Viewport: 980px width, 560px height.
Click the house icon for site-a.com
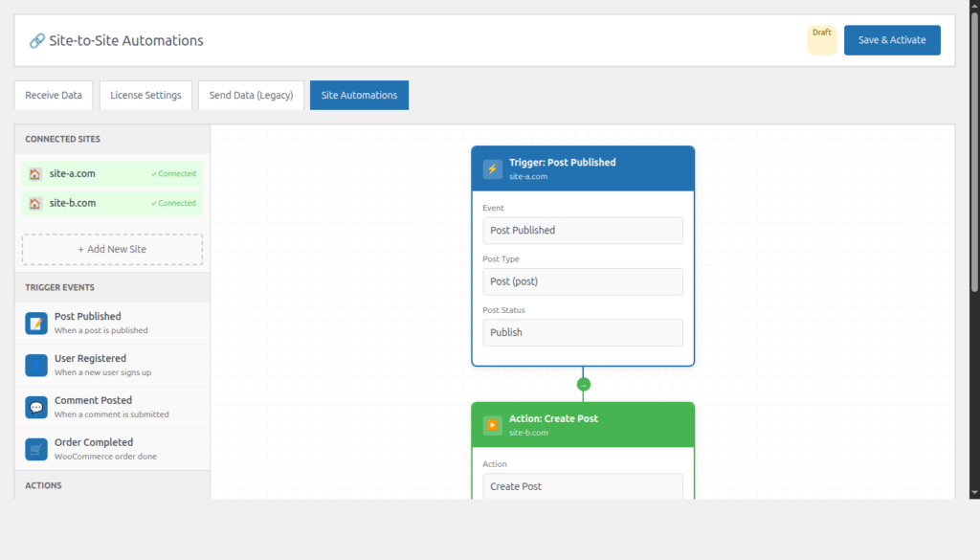(35, 174)
